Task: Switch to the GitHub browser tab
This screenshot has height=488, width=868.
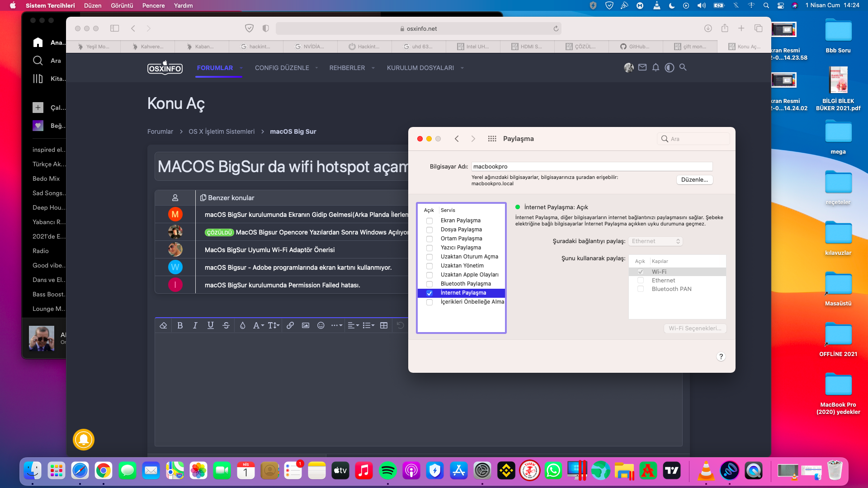Action: [x=635, y=47]
